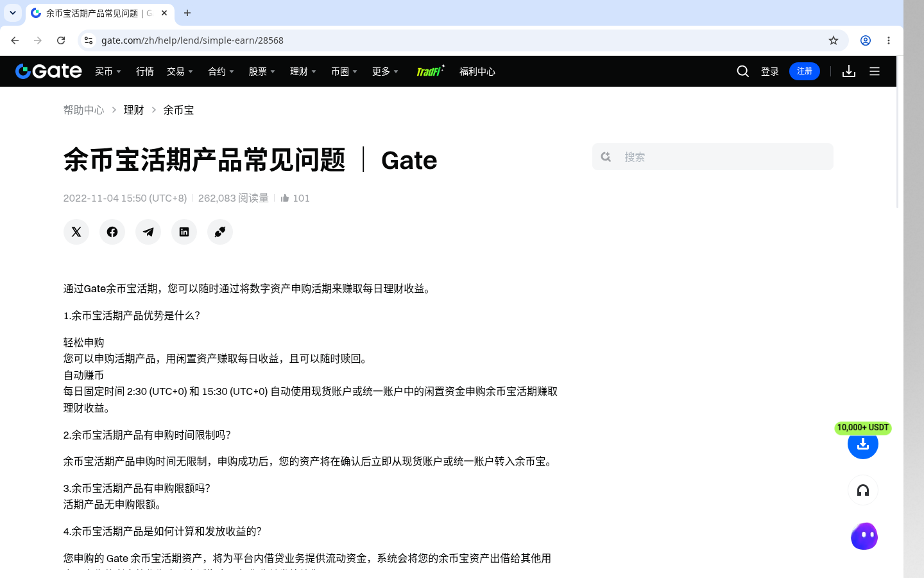Expand the 交易 dropdown
Image resolution: width=924 pixels, height=578 pixels.
tap(180, 71)
